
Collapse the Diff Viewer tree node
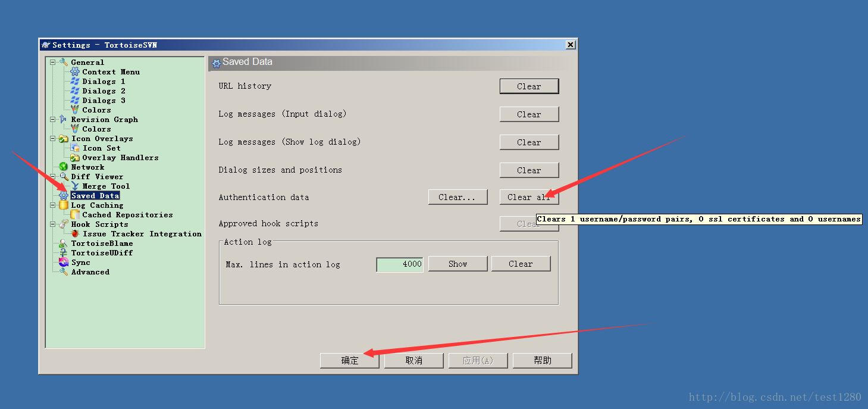pyautogui.click(x=52, y=176)
